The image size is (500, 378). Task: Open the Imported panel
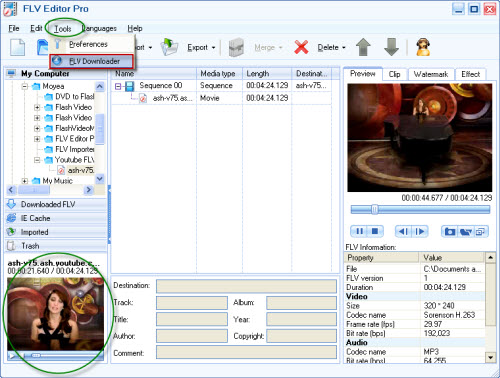pyautogui.click(x=56, y=232)
